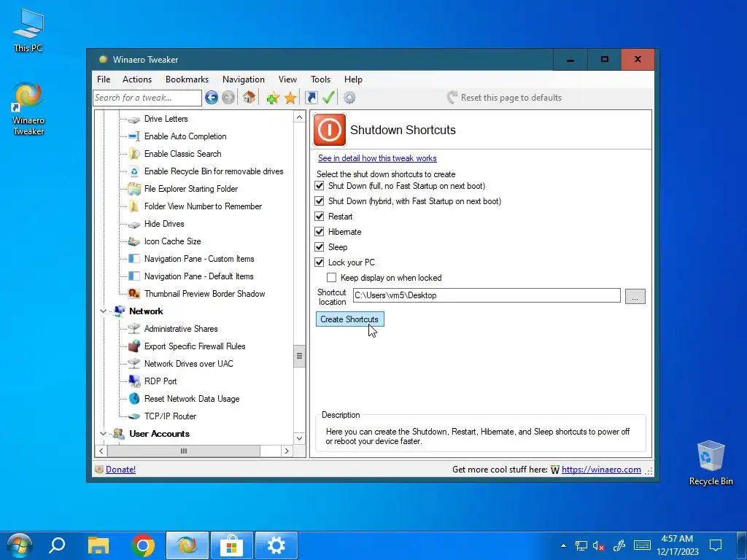Open the File menu
Image resolution: width=747 pixels, height=560 pixels.
104,79
